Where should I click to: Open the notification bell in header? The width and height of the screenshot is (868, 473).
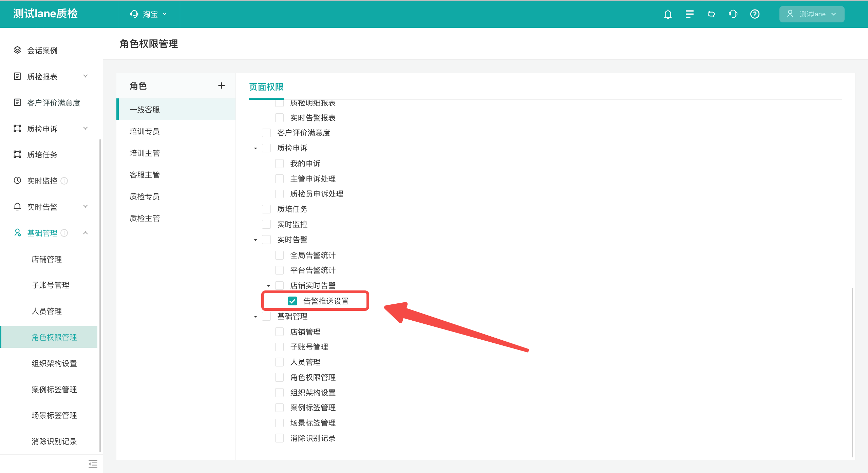(x=668, y=14)
